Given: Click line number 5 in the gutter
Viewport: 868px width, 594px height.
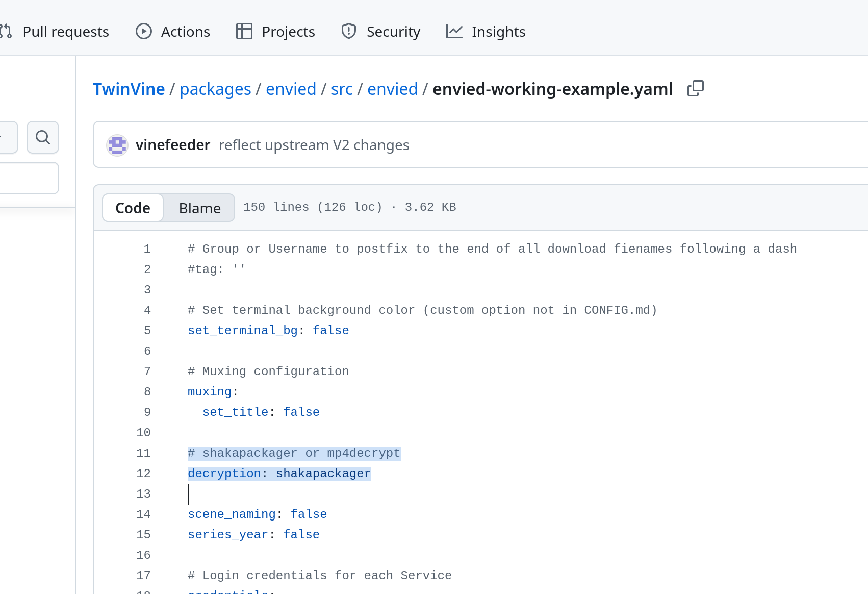Looking at the screenshot, I should click(x=147, y=331).
